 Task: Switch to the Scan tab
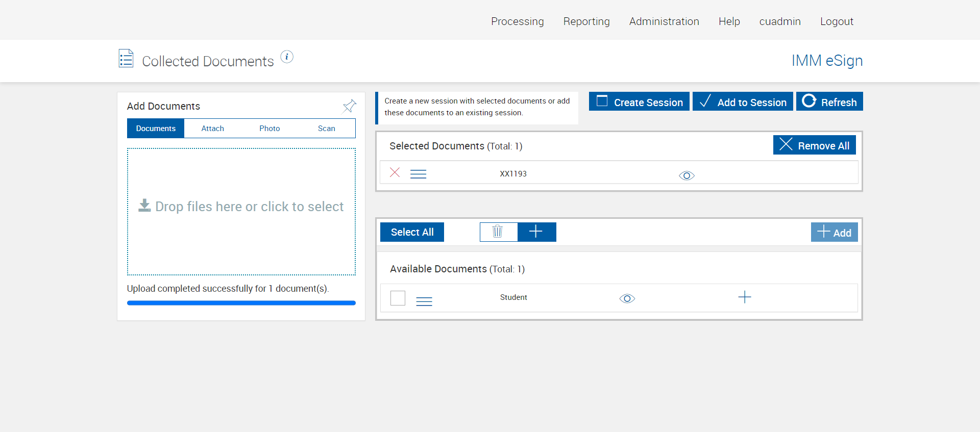pos(326,129)
